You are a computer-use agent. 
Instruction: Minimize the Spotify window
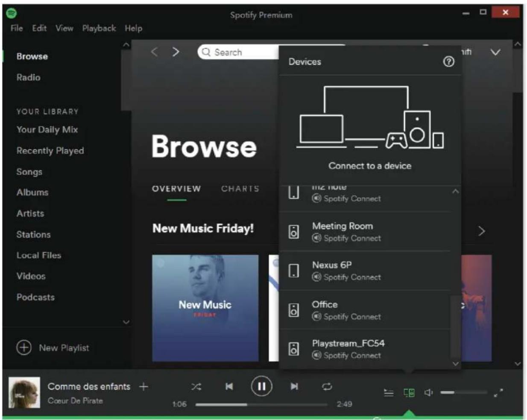[466, 13]
